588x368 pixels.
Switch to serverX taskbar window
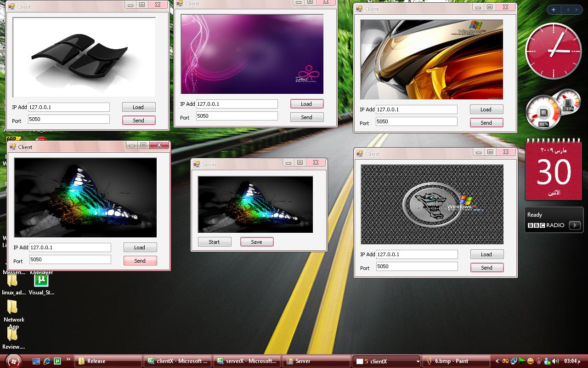pyautogui.click(x=247, y=361)
